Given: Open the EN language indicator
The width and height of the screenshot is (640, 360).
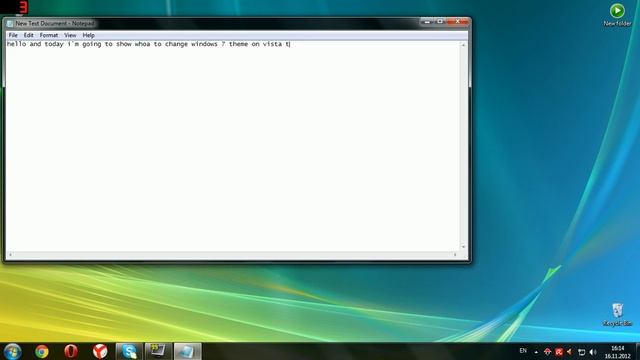Looking at the screenshot, I should coord(523,351).
